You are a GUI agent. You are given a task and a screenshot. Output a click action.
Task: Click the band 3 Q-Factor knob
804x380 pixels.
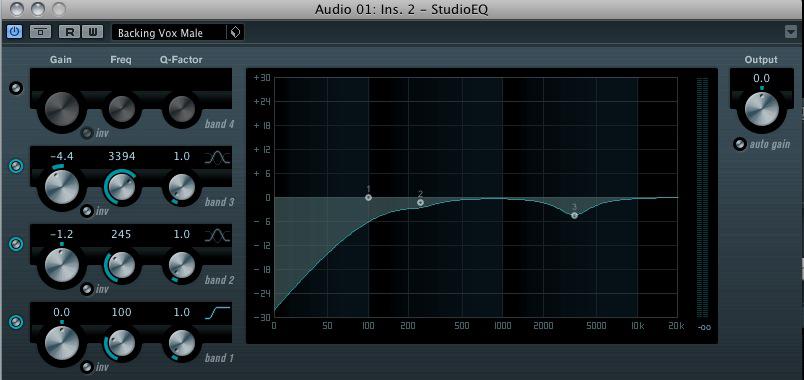click(x=182, y=187)
